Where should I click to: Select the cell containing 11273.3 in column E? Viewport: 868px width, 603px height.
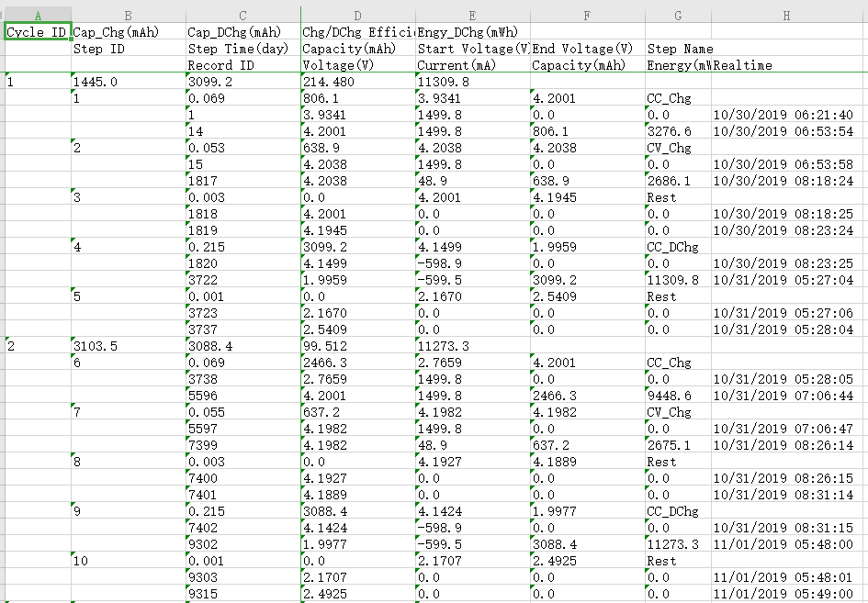[473, 346]
